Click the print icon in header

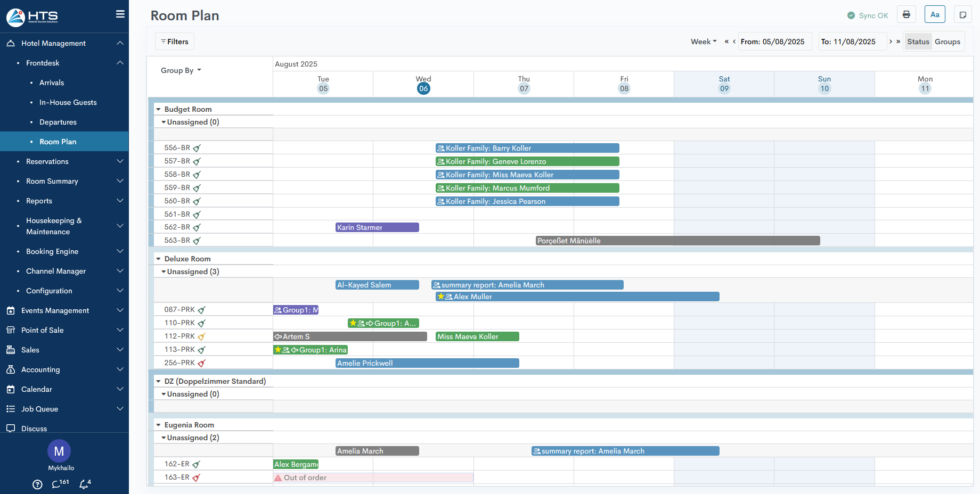pos(906,15)
